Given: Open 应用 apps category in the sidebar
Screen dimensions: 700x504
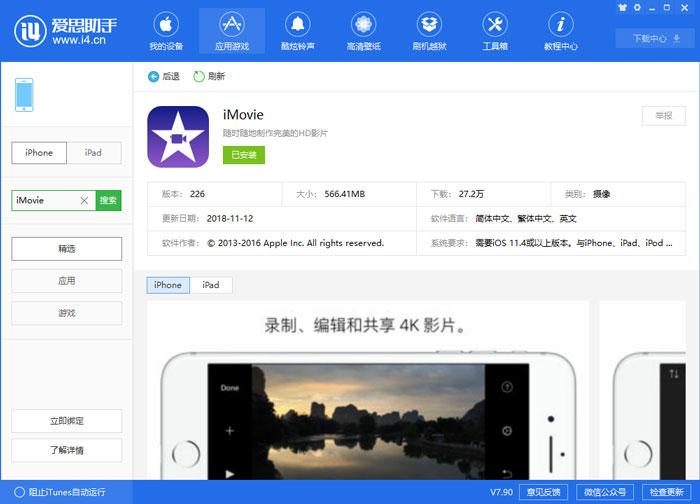Looking at the screenshot, I should pyautogui.click(x=67, y=281).
